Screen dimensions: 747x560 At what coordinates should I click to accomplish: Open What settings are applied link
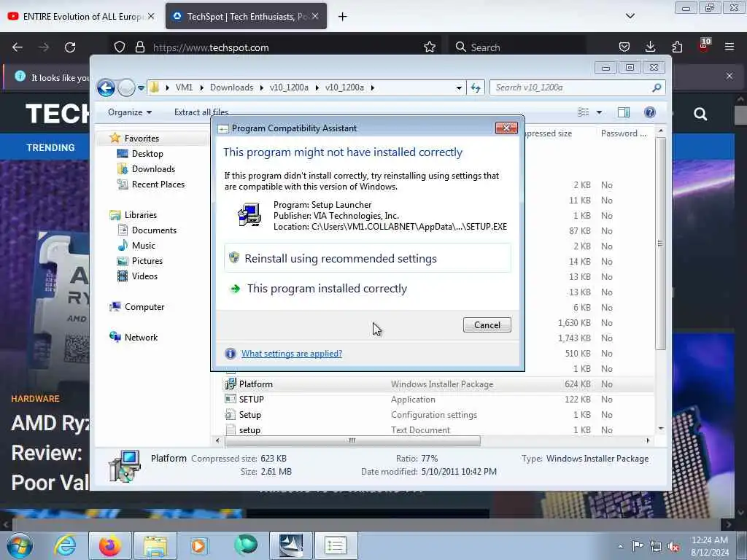pyautogui.click(x=292, y=354)
